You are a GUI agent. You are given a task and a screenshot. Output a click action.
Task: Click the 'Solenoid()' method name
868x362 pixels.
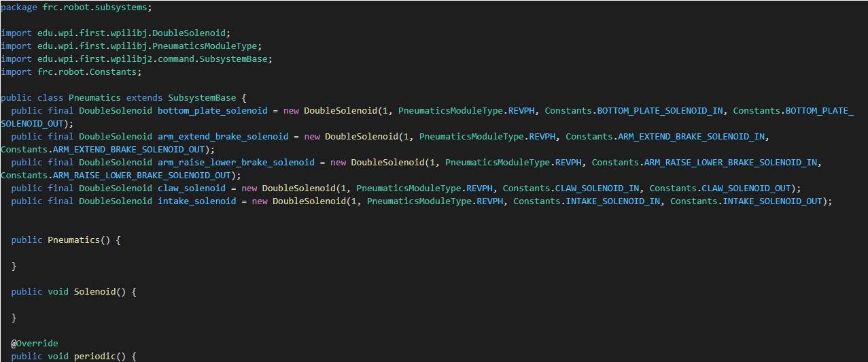[100, 292]
